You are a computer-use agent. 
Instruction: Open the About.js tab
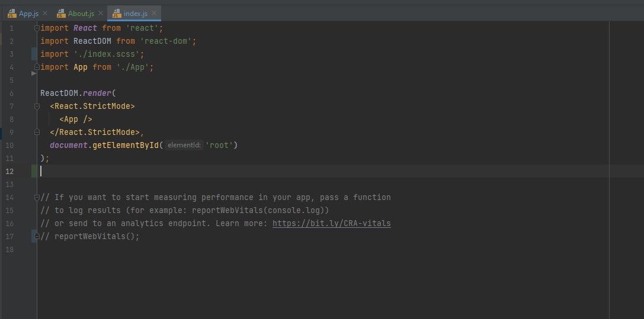coord(81,14)
